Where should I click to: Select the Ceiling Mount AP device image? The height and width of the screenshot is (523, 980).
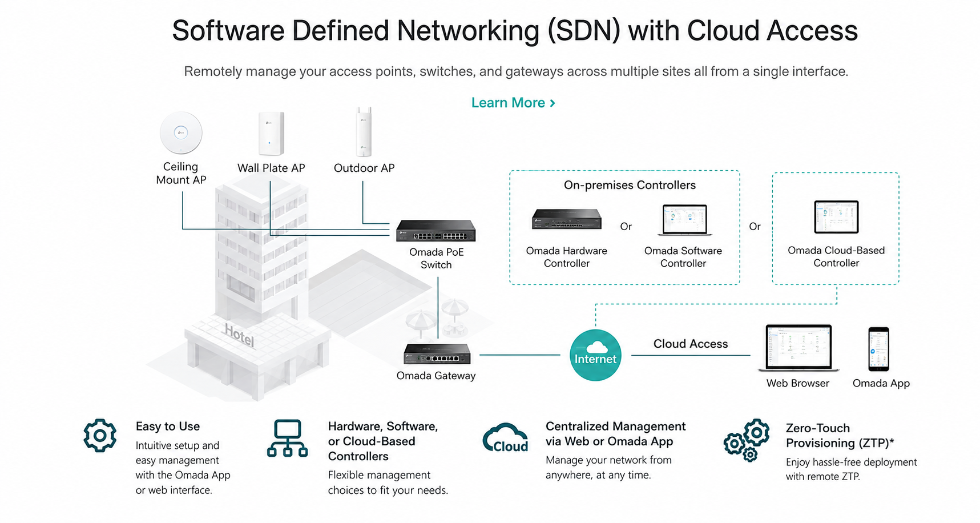click(x=181, y=133)
